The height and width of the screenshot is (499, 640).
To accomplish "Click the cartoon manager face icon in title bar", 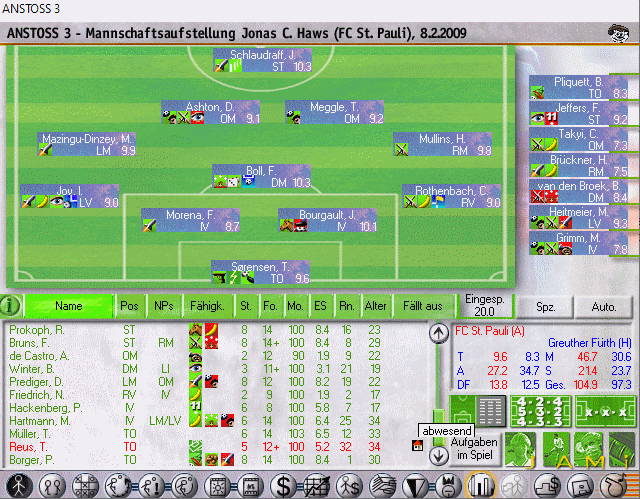I will point(618,33).
